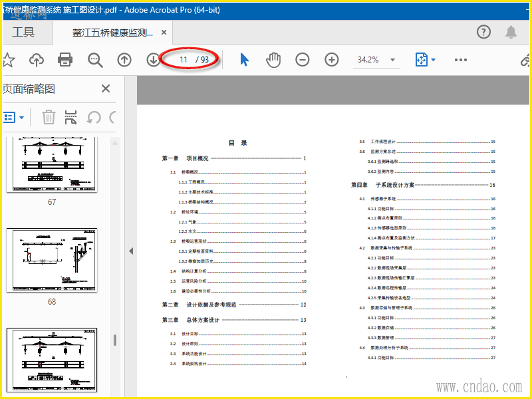Click the 3.6.2 监测内容 contents line
Viewport: 532px width, 399px height.
pyautogui.click(x=431, y=172)
